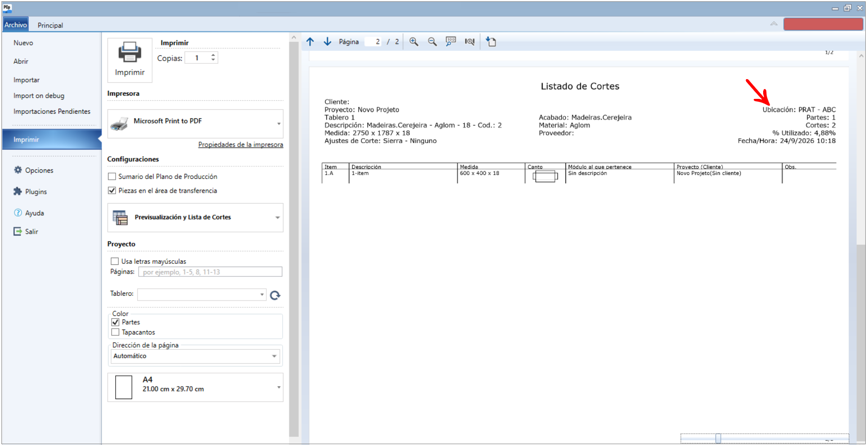Image resolution: width=868 pixels, height=445 pixels.
Task: Select the Imprimir menu entry in the sidebar
Action: click(x=52, y=139)
